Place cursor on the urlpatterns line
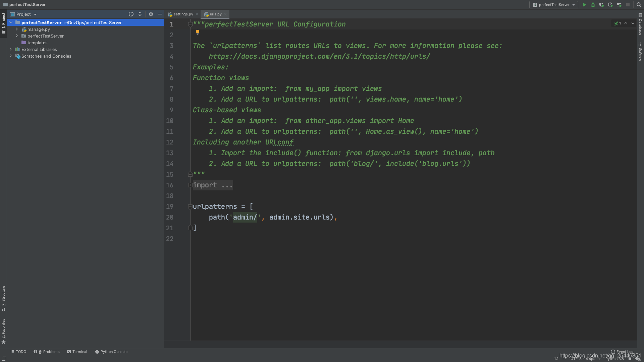 [x=223, y=206]
